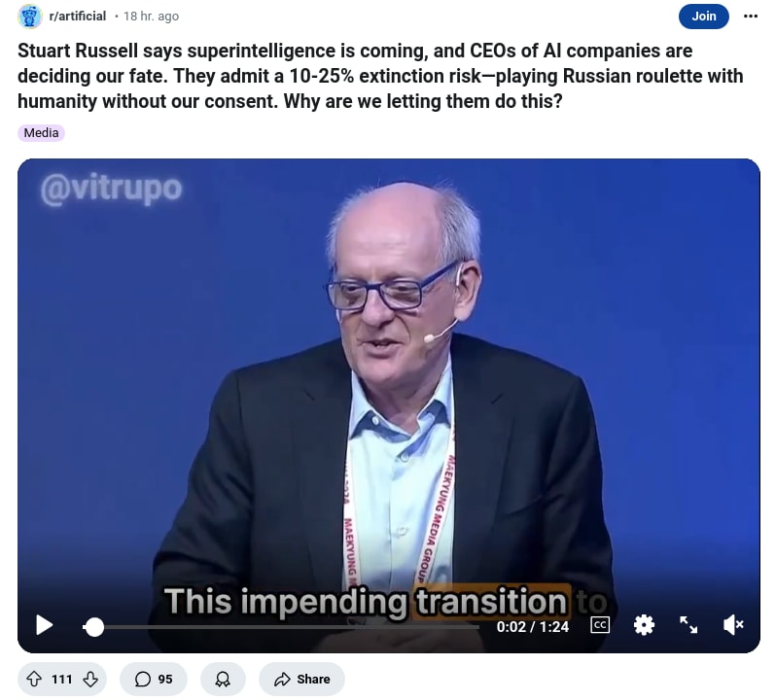Join the r/artificial community
Image resolution: width=776 pixels, height=700 pixels.
tap(703, 17)
